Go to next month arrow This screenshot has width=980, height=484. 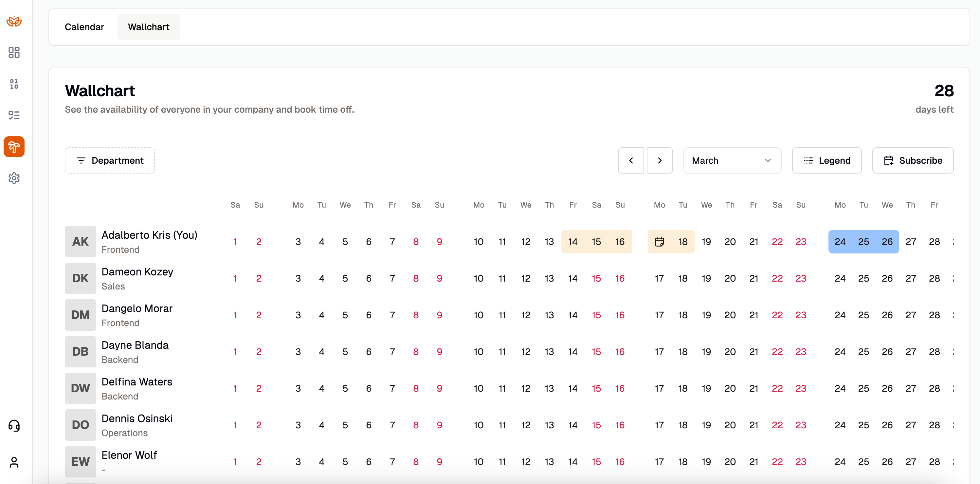660,160
